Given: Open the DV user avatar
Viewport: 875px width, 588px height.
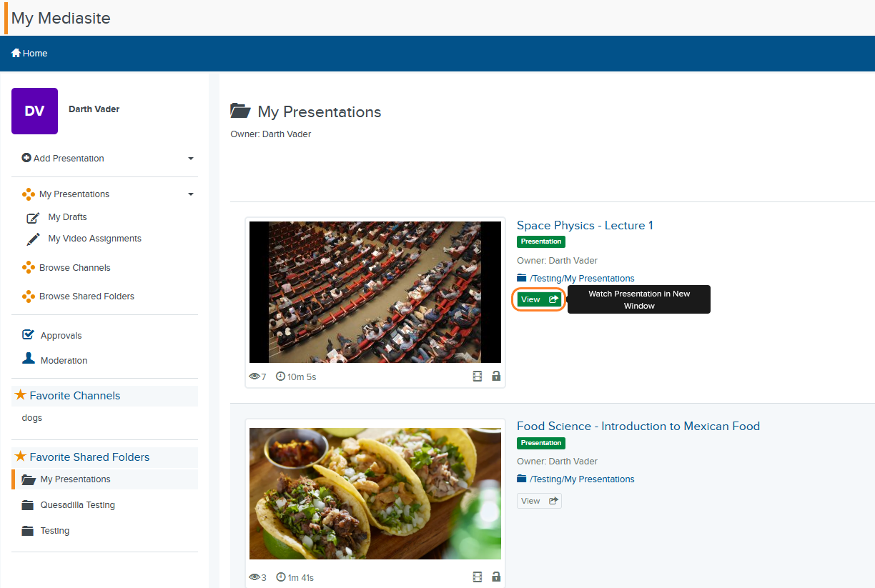Looking at the screenshot, I should (34, 111).
